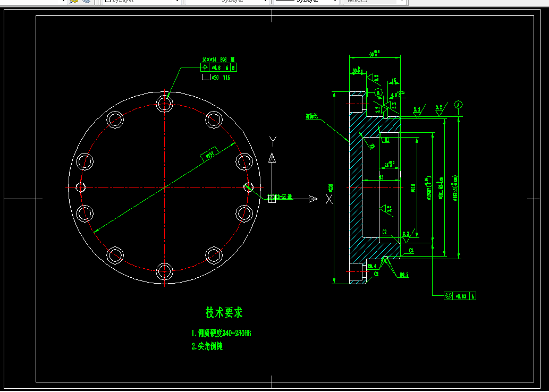Open the color ByLayer dropdown with square swatch
Image resolution: width=549 pixels, height=392 pixels.
click(142, 1)
